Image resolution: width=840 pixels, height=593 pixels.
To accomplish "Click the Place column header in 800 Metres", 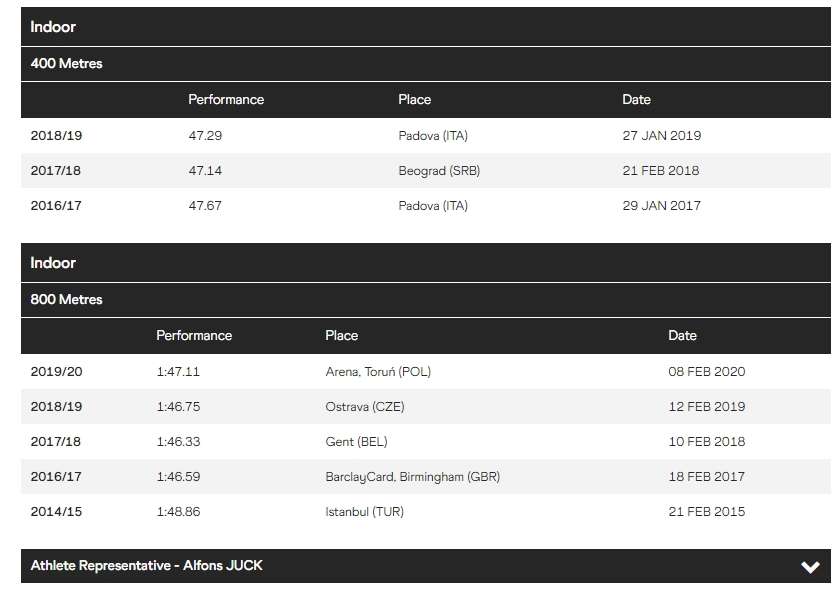I will 341,336.
